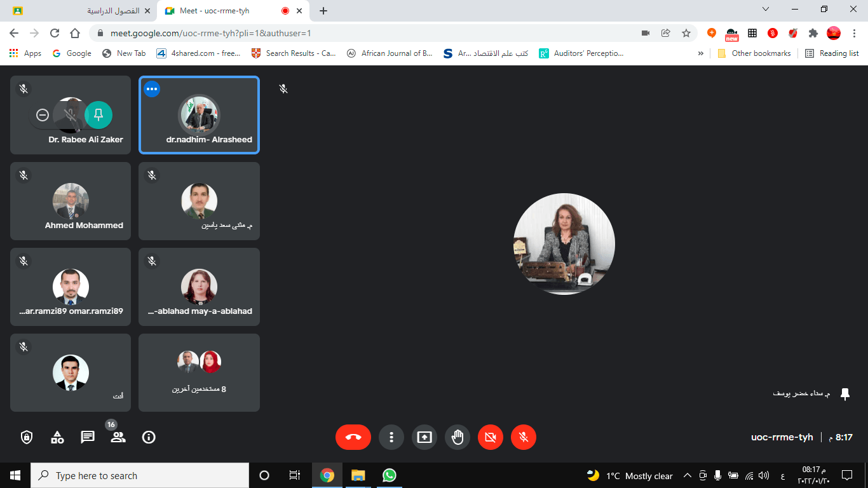
Task: Expand the 8 other users tile
Action: pos(199,372)
